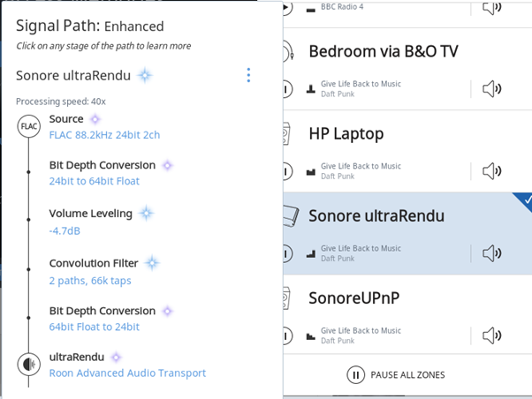Select the HP Laptop zone entry
The width and height of the screenshot is (532, 399).
coord(407,151)
